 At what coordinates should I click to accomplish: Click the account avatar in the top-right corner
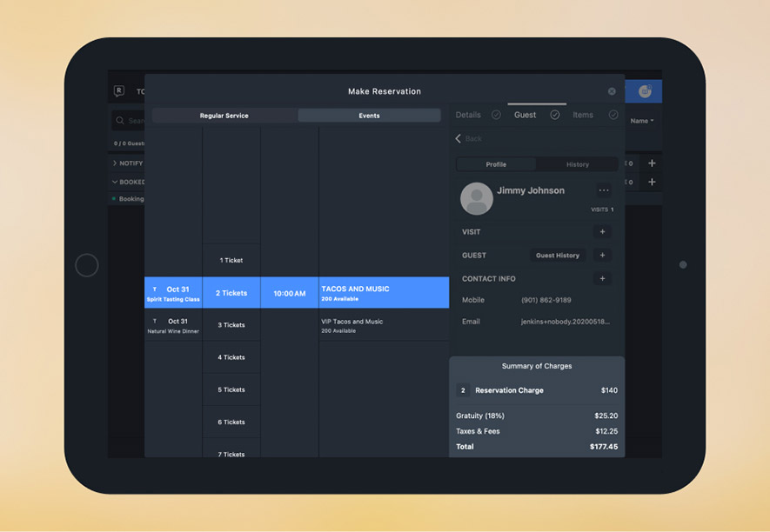(643, 91)
